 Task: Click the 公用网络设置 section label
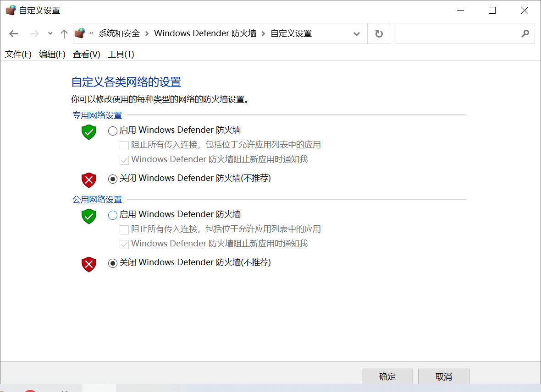coord(97,199)
